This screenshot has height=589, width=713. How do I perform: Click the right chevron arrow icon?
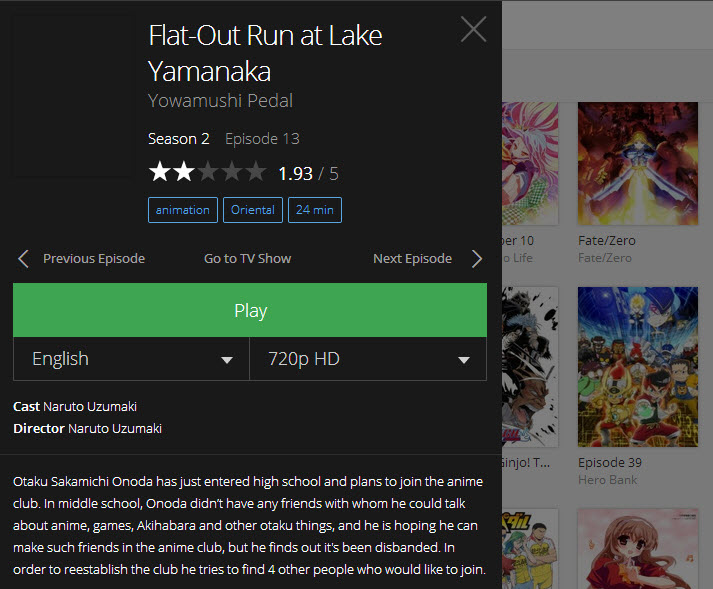point(477,259)
